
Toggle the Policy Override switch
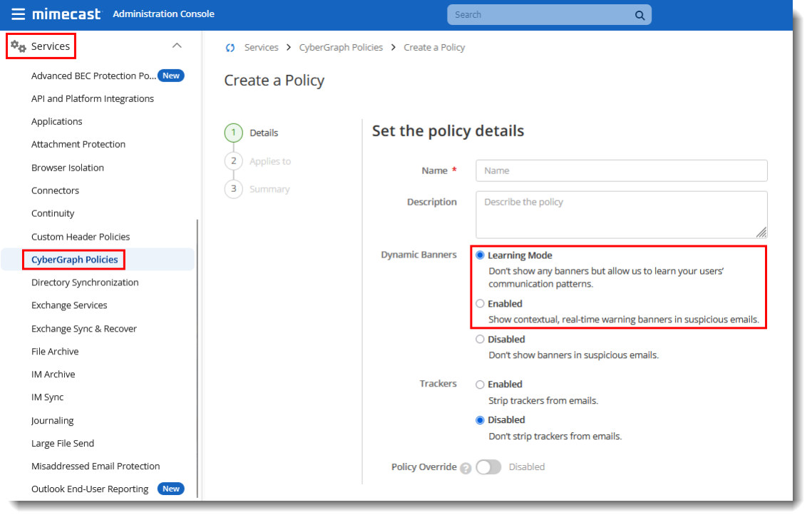(x=488, y=467)
